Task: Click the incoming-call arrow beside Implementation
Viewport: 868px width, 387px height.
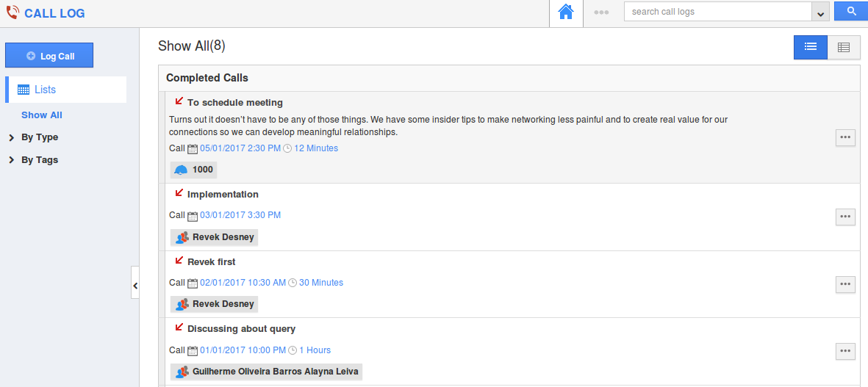Action: [x=179, y=192]
